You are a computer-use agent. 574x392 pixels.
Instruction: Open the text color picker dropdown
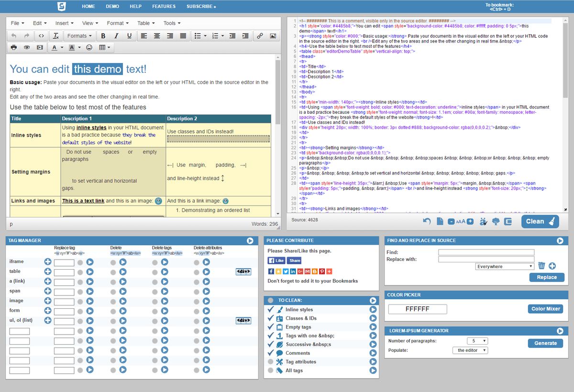[62, 47]
